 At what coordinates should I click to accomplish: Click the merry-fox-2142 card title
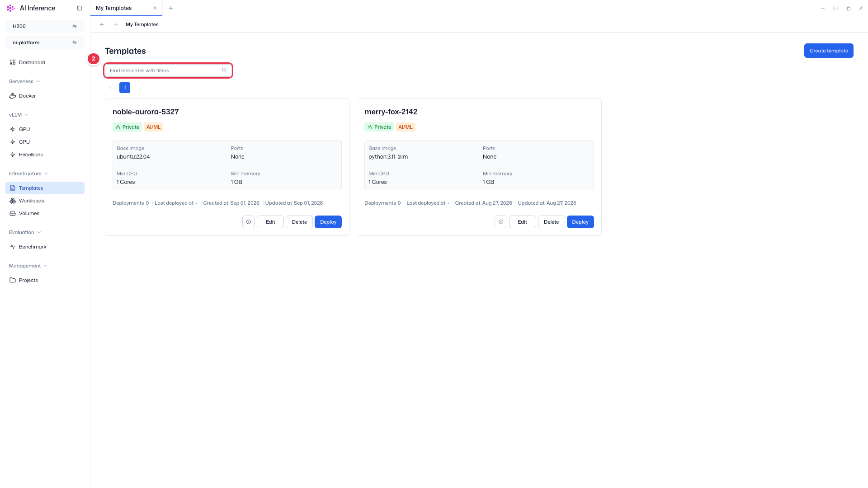[x=391, y=112]
